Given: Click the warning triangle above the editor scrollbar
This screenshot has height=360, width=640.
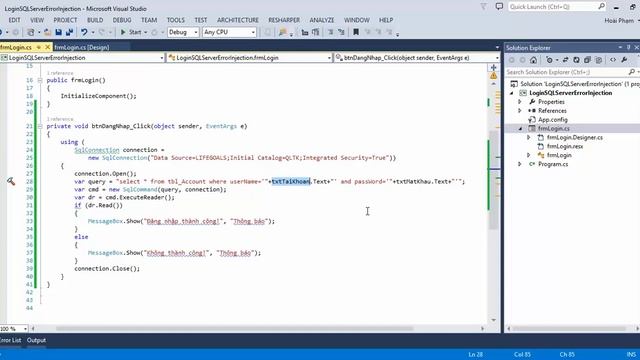Looking at the screenshot, I should click(493, 76).
